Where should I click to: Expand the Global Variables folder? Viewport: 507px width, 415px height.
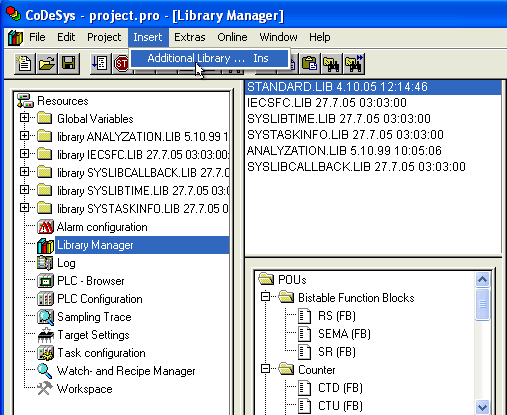pos(24,118)
